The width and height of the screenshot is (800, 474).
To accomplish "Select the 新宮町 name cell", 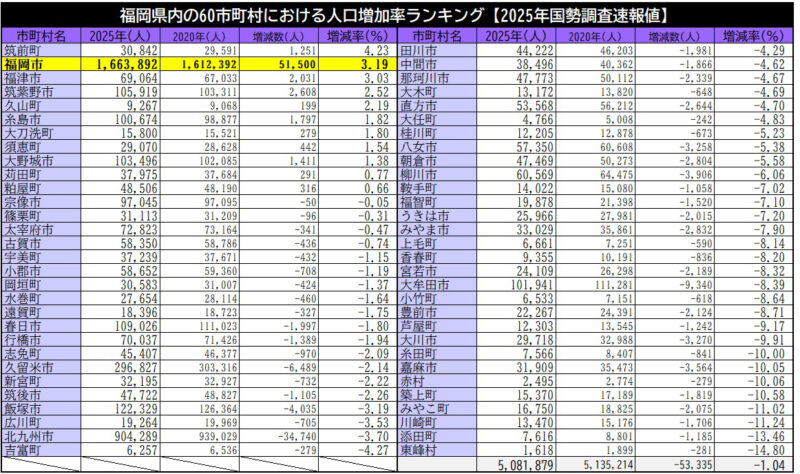I will [x=41, y=381].
